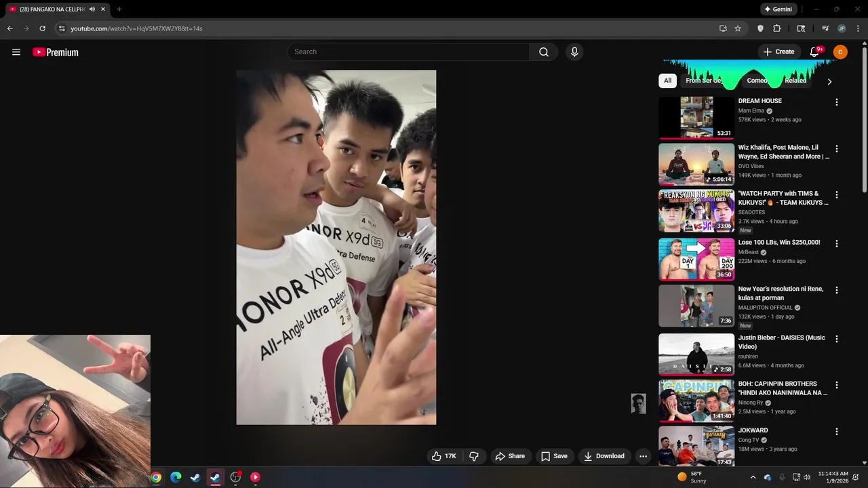
Task: Open options for JOKWARD video
Action: tap(837, 432)
